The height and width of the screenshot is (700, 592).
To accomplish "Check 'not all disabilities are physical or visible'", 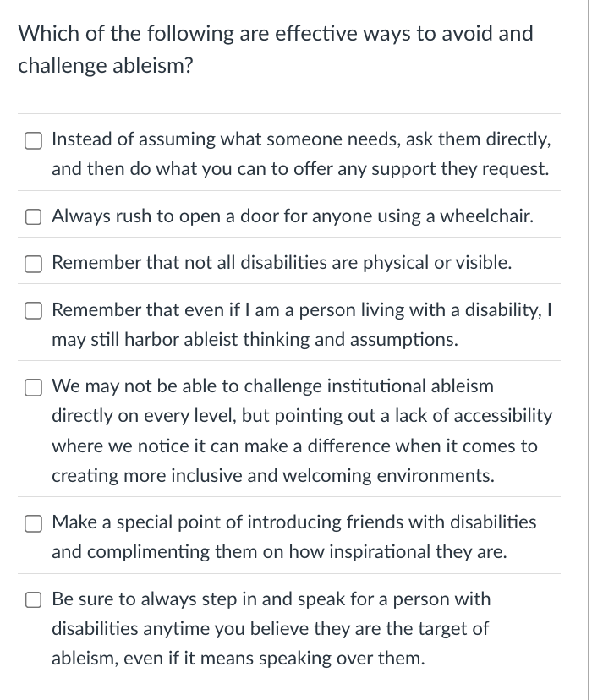I will [x=34, y=264].
